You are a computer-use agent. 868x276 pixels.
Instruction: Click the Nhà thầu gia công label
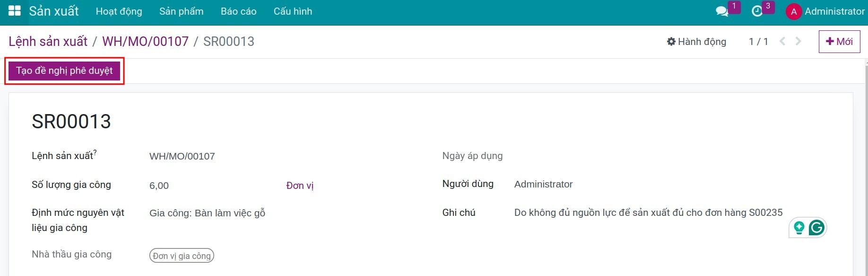pos(72,254)
